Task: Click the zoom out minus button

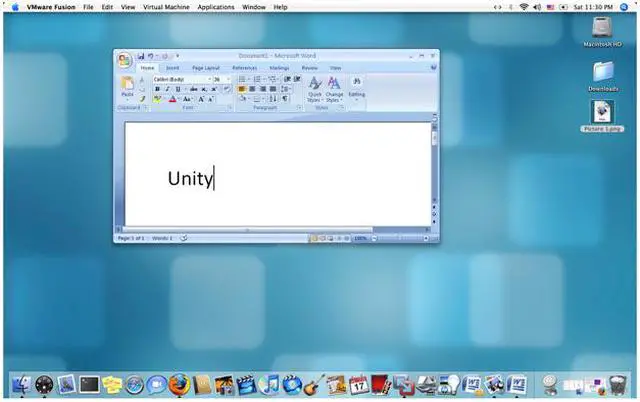Action: (374, 238)
